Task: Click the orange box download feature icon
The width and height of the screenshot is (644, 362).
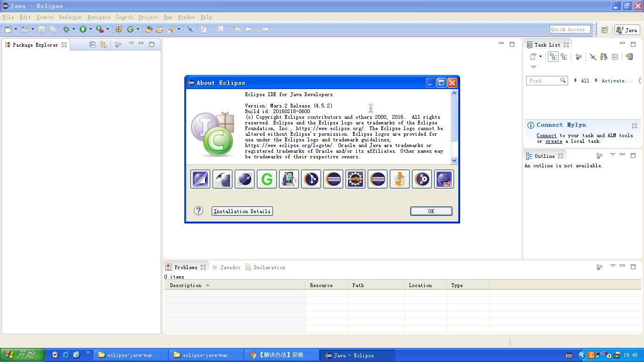Action: point(400,180)
